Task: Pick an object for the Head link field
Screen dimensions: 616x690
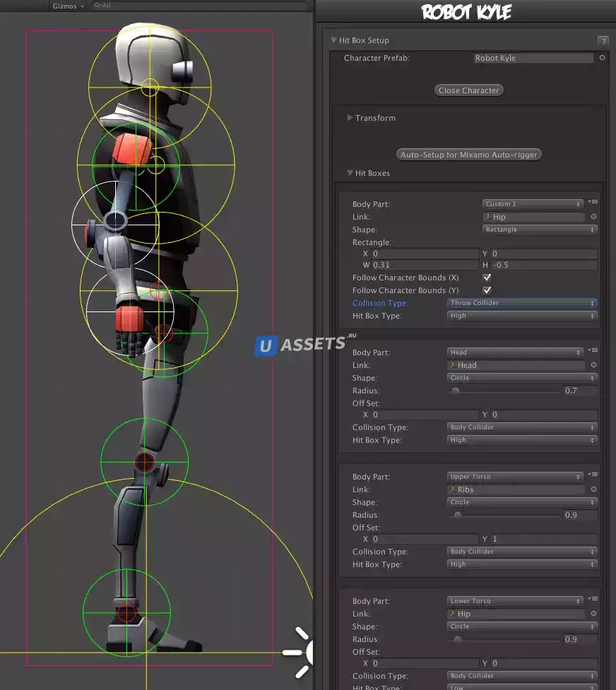Action: click(593, 365)
